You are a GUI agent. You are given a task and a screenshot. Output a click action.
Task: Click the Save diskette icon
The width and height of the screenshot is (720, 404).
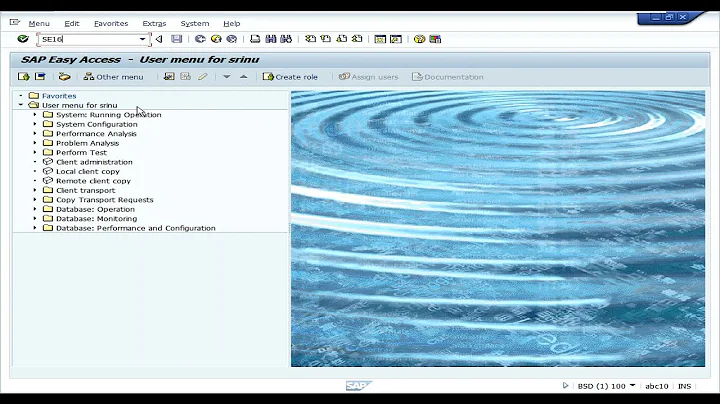pos(177,39)
